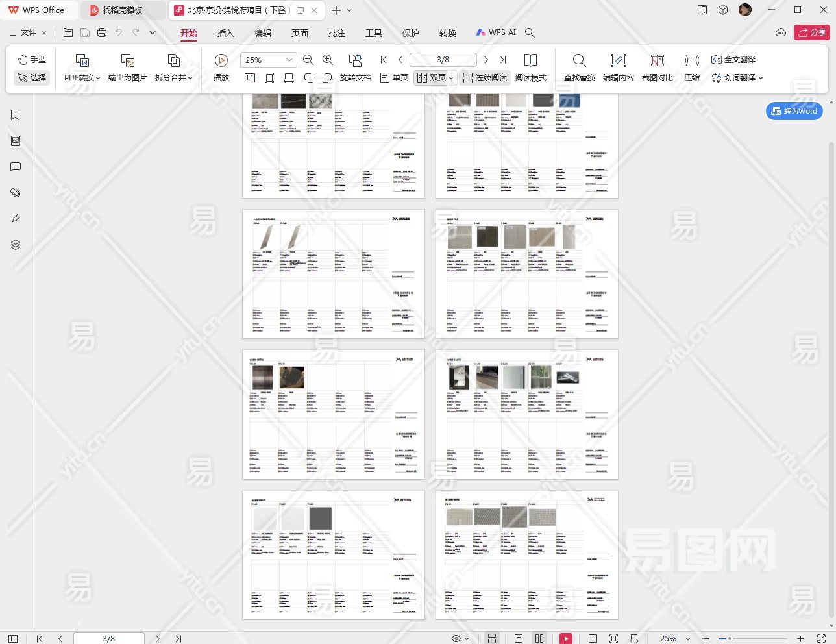Click the zoom in magnifier icon
This screenshot has width=836, height=644.
click(328, 60)
